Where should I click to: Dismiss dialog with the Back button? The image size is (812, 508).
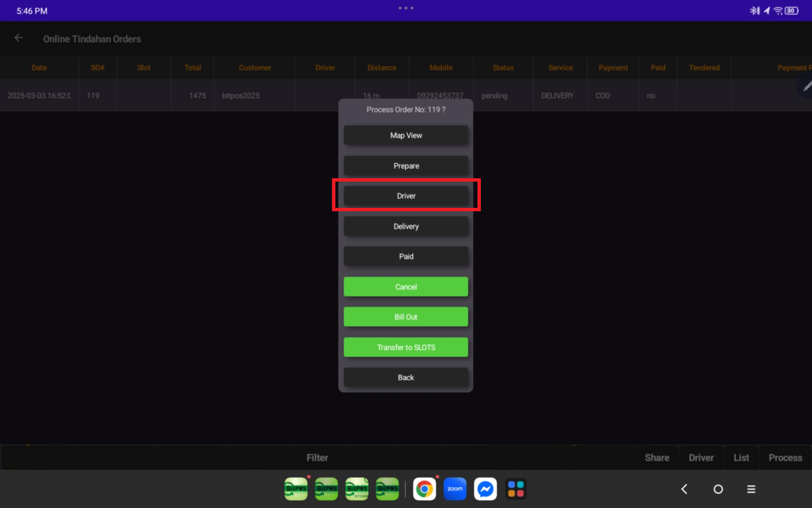point(406,378)
